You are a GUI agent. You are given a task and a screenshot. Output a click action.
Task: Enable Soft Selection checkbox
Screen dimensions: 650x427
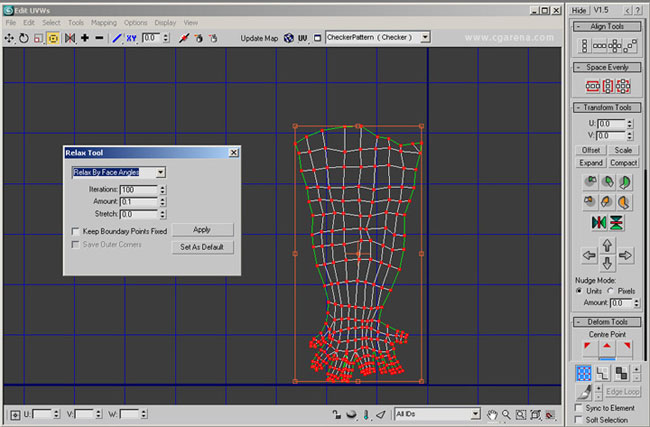click(x=578, y=420)
